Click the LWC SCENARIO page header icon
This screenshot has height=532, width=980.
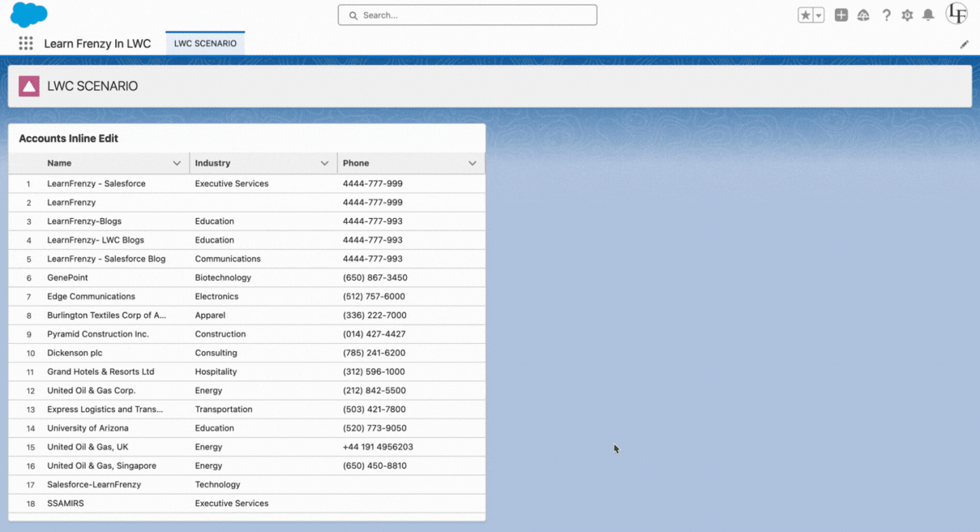[29, 86]
